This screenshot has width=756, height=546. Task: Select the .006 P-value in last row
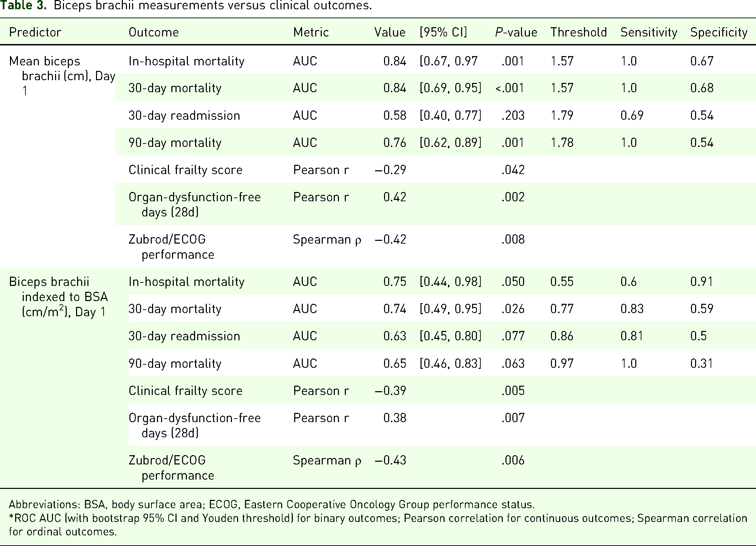tap(513, 460)
